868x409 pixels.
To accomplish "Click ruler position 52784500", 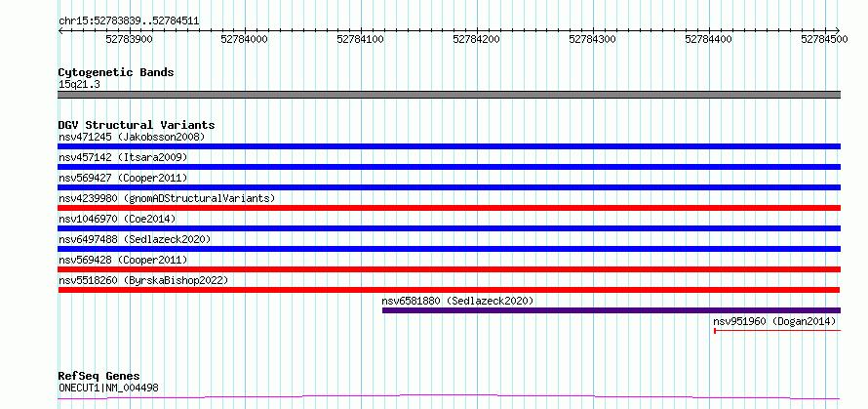I will coord(825,39).
